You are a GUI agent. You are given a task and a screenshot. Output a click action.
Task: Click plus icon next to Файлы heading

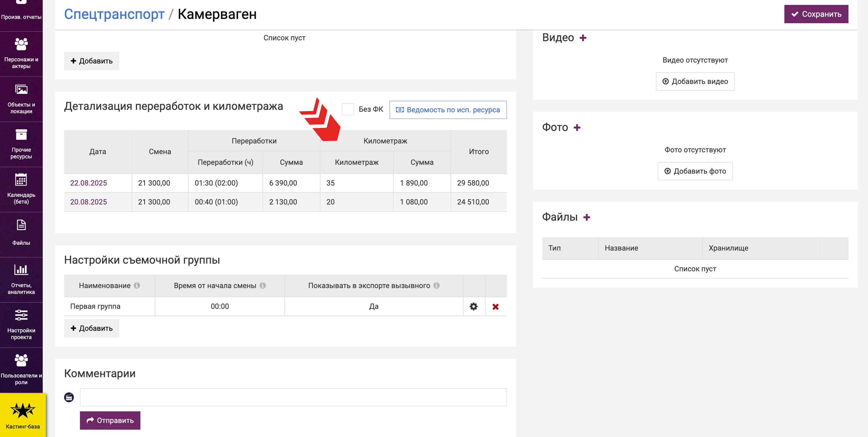pos(587,217)
